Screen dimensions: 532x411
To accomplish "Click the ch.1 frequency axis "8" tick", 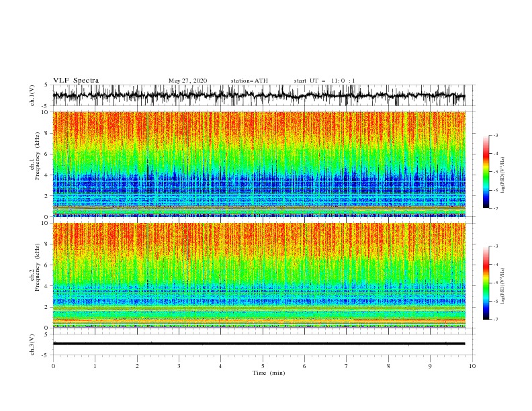I will [46, 133].
